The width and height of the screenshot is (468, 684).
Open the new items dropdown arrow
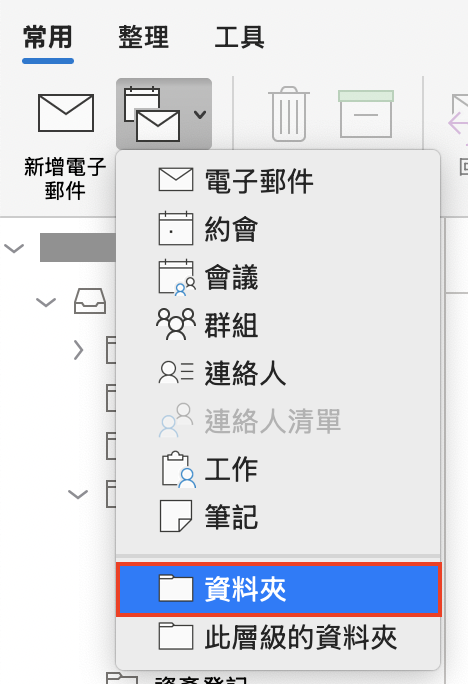(x=200, y=114)
